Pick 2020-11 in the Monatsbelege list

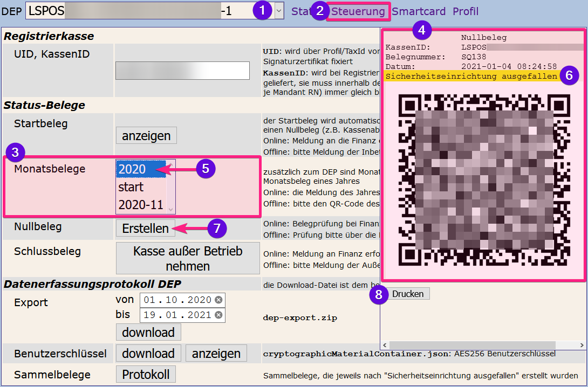click(x=141, y=205)
